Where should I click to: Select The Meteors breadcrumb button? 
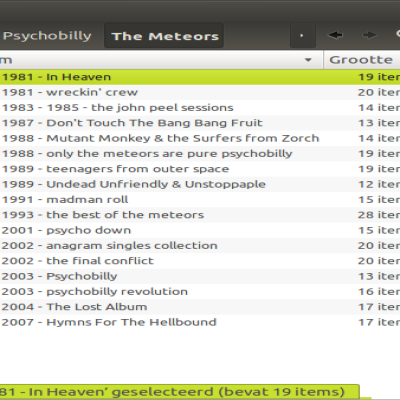(164, 36)
